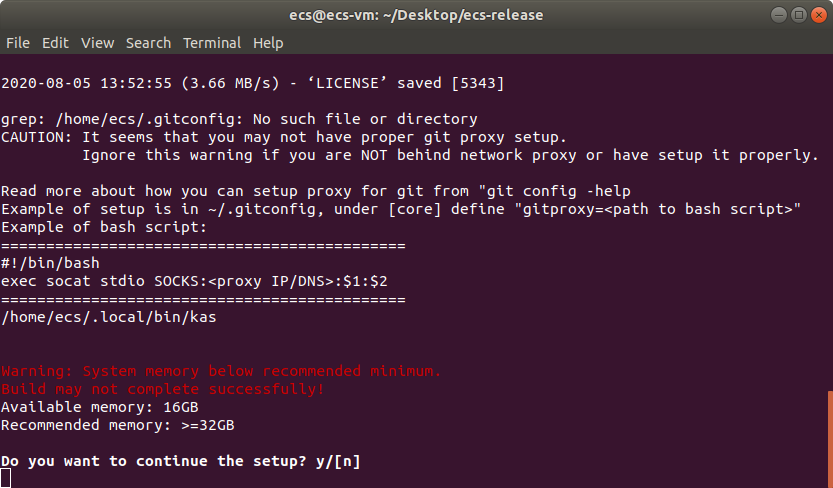The image size is (833, 488).
Task: Click the red 'System memory below recommended minimum' warning
Action: pos(221,371)
